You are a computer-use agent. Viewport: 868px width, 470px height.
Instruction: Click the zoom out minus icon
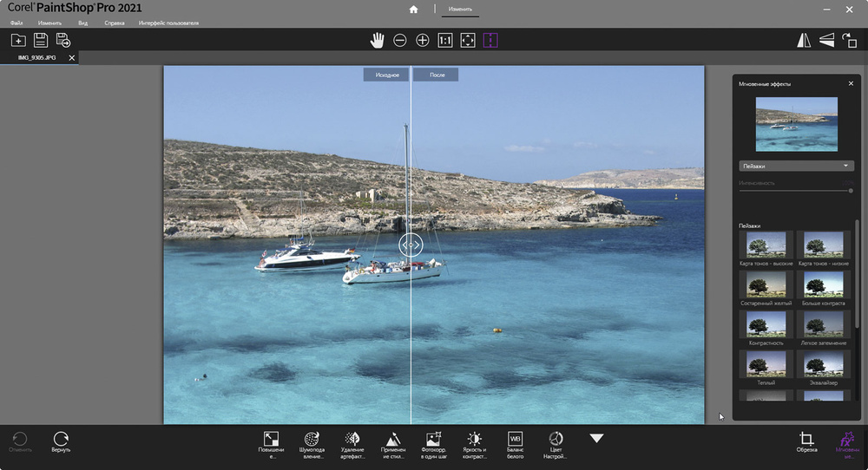(x=400, y=40)
